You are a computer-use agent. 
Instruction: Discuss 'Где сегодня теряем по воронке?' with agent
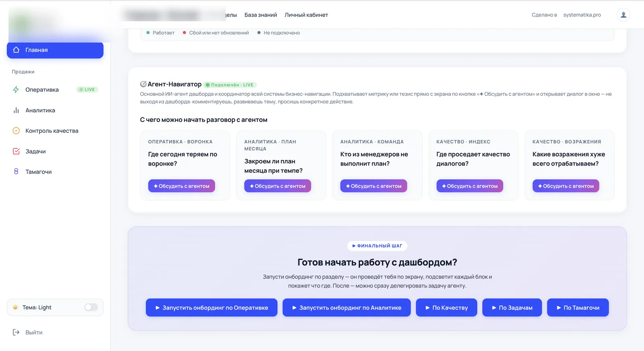[182, 186]
